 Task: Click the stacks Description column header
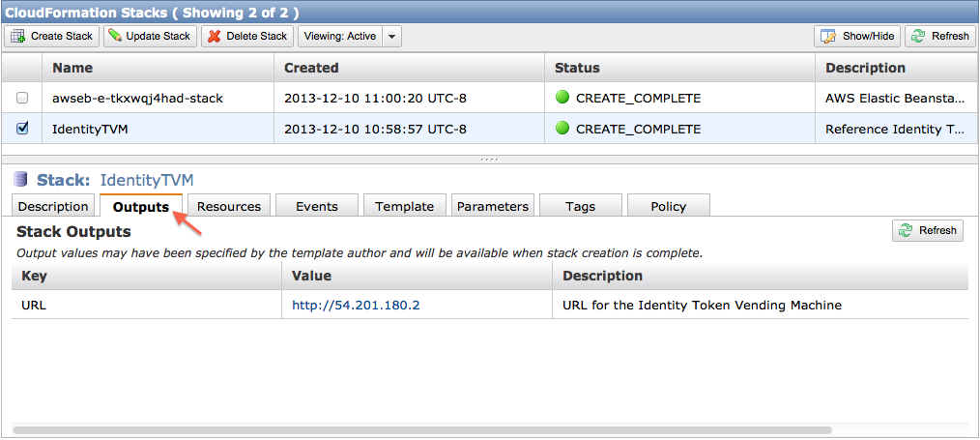click(897, 68)
